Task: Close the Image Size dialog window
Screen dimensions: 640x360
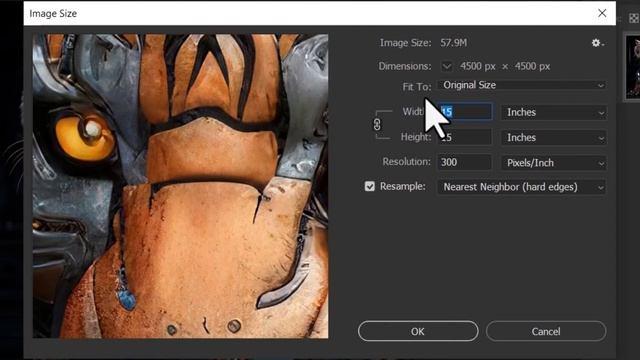Action: tap(602, 13)
